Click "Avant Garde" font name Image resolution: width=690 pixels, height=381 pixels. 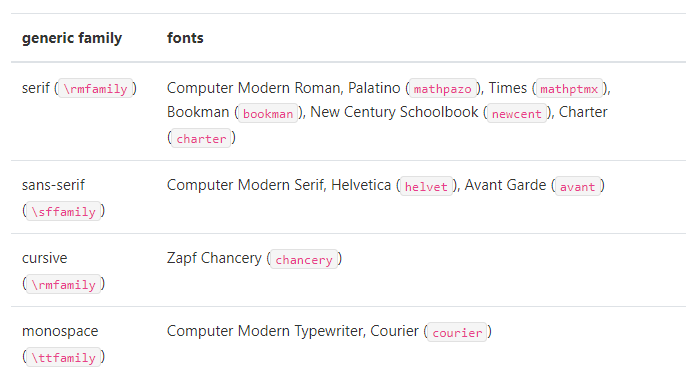tap(505, 185)
